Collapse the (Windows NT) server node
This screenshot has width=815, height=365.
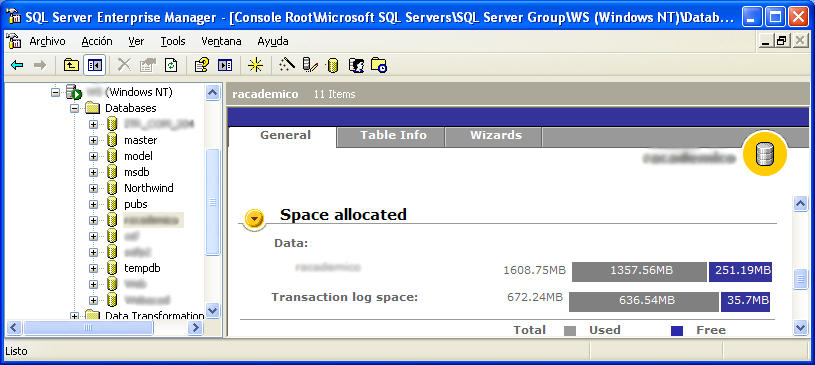pos(56,92)
